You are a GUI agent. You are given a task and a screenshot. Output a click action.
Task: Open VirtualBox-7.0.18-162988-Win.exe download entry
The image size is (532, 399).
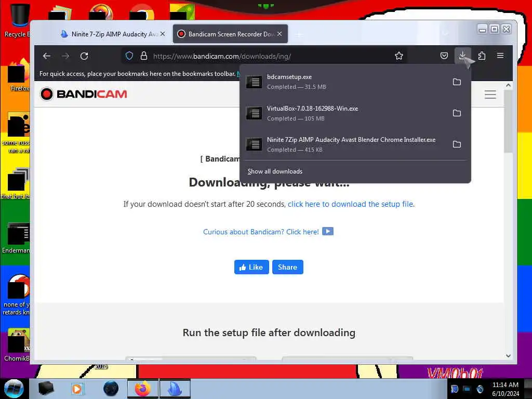[344, 113]
